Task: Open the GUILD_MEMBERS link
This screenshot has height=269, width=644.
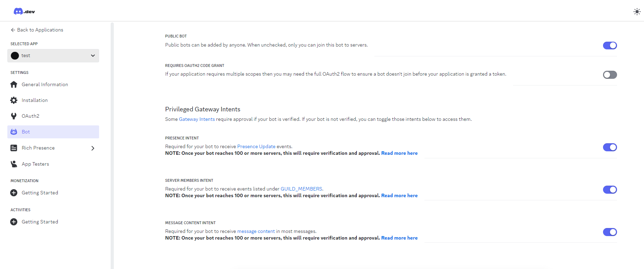Action: pos(301,189)
